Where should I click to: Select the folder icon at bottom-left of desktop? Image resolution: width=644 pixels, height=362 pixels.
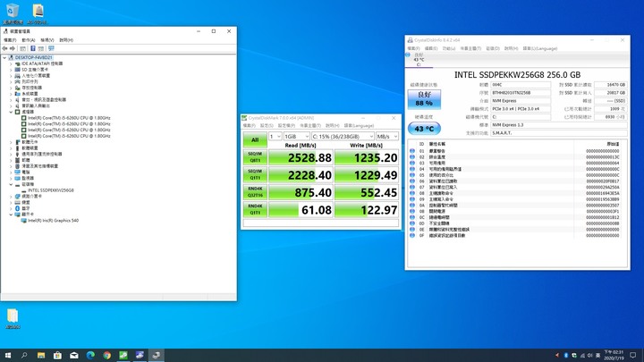point(13,319)
